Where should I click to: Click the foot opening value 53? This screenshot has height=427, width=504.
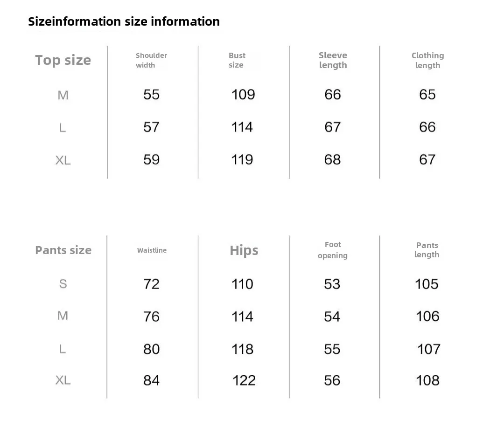332,284
